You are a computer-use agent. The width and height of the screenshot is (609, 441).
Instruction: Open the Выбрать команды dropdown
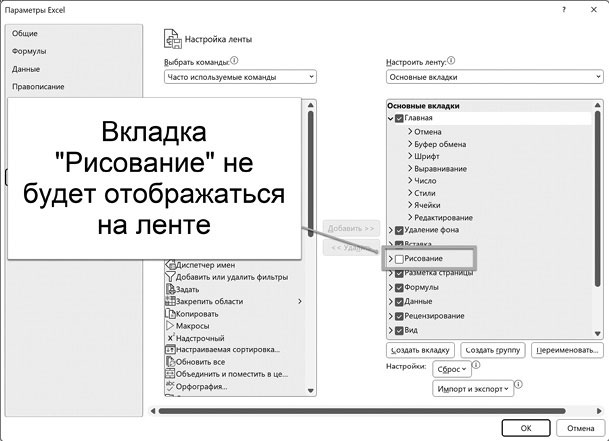click(239, 77)
